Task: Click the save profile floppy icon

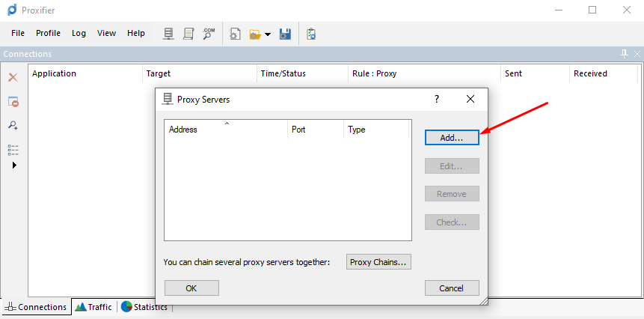Action: 286,34
